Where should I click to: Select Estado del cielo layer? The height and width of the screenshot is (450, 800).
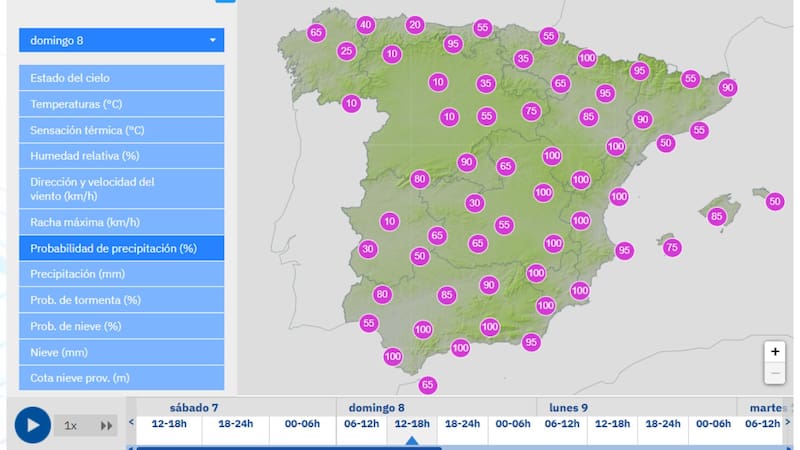(x=121, y=78)
